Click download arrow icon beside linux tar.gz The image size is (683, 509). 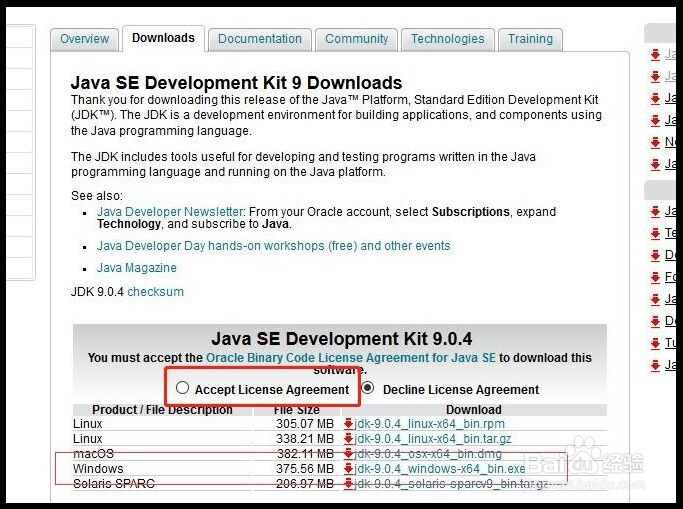coord(348,439)
